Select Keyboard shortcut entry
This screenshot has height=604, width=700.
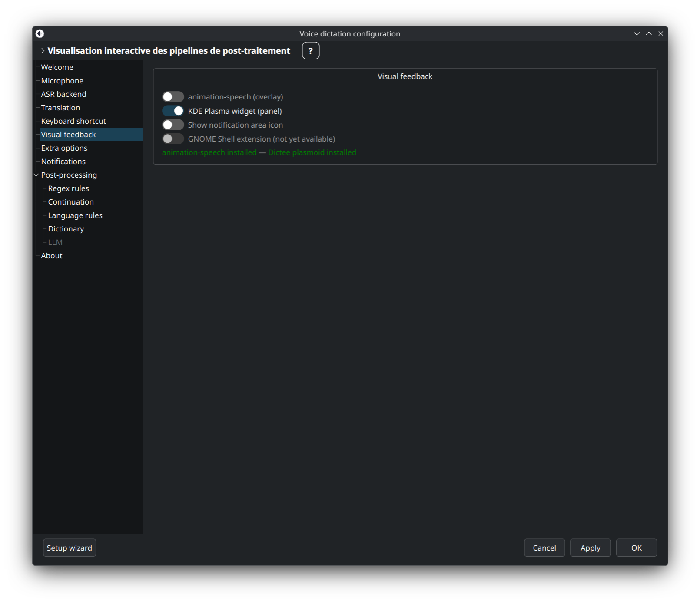click(73, 121)
